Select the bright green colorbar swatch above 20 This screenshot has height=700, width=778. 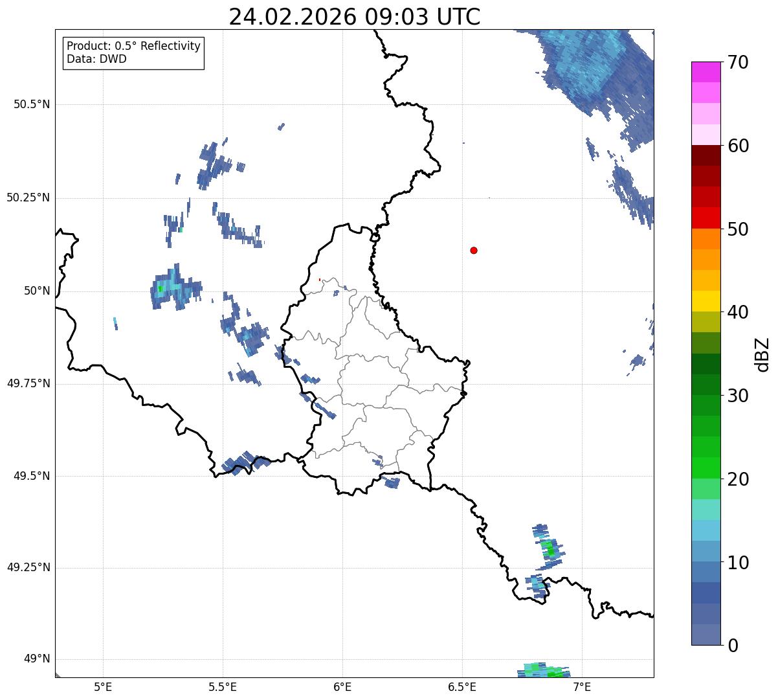click(x=706, y=468)
